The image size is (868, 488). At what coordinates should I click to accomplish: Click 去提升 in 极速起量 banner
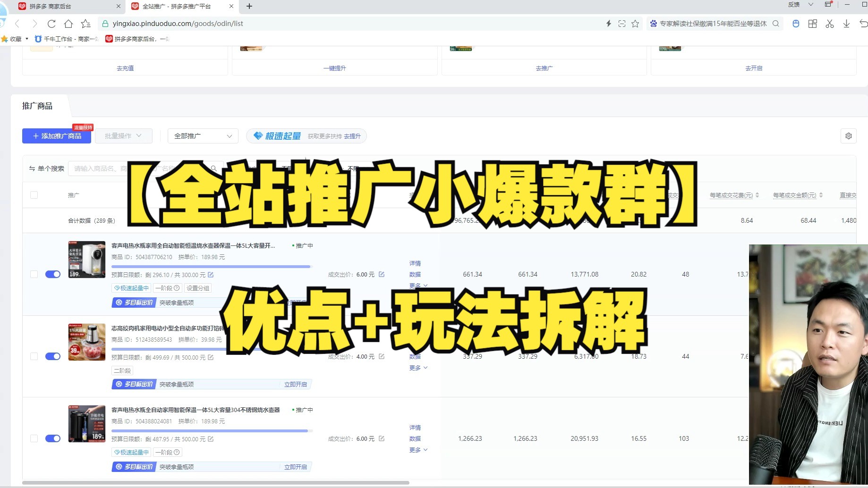coord(352,136)
